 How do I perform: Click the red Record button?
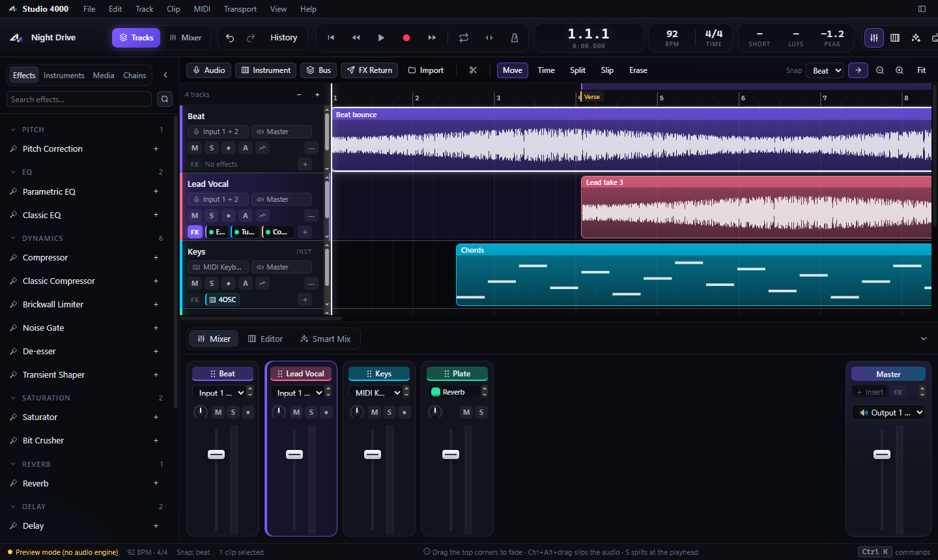[406, 38]
